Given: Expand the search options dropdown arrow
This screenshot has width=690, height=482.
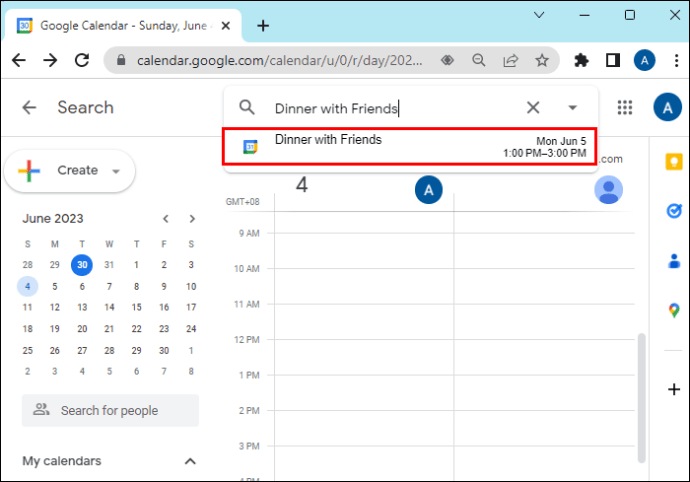Looking at the screenshot, I should (x=573, y=108).
